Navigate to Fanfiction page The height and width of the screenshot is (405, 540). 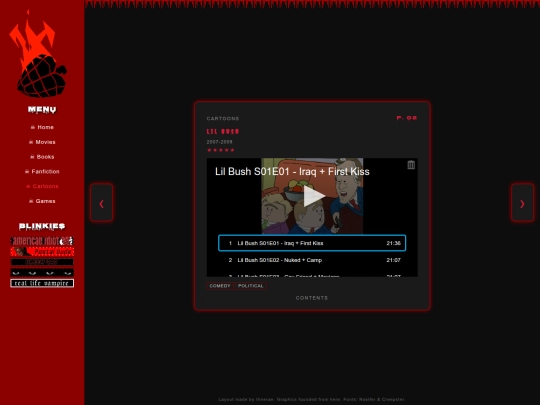click(42, 172)
